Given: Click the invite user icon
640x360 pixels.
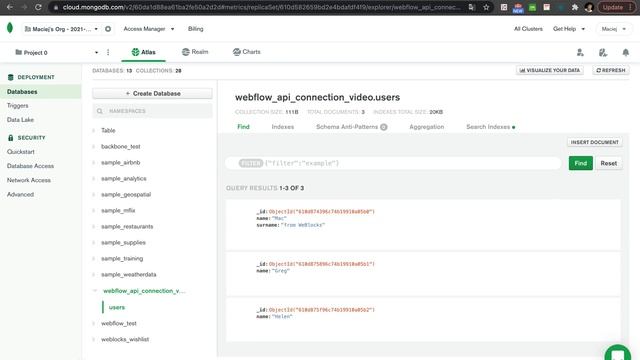Looking at the screenshot, I should [x=580, y=52].
